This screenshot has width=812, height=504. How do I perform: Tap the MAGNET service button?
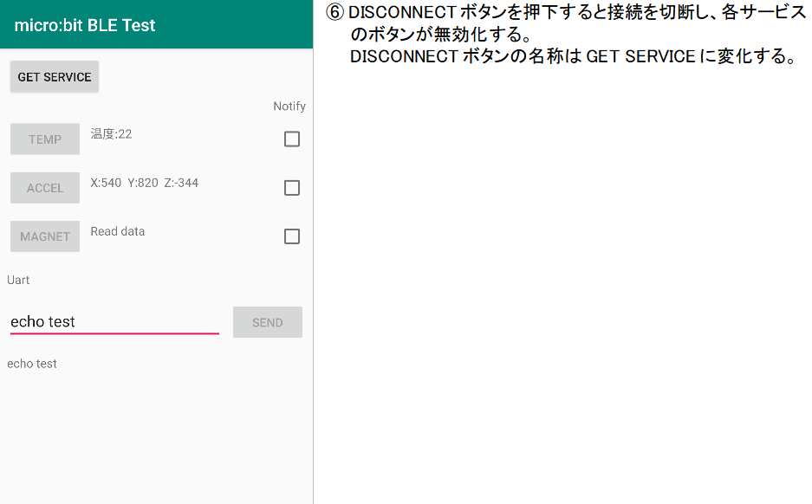(x=44, y=236)
